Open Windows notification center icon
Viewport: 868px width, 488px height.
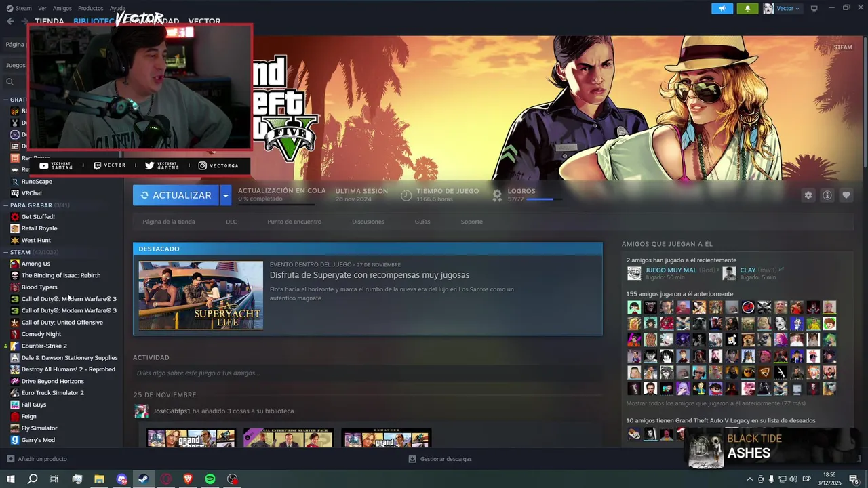854,479
